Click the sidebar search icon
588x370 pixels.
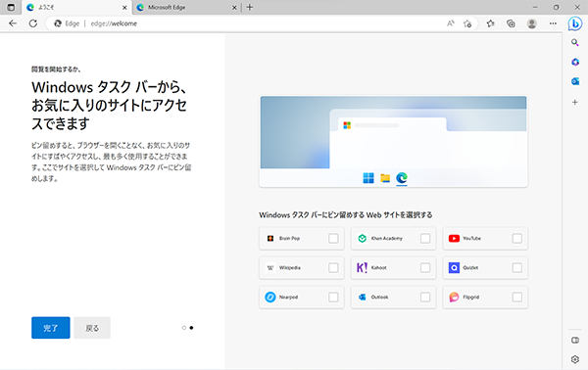[575, 43]
